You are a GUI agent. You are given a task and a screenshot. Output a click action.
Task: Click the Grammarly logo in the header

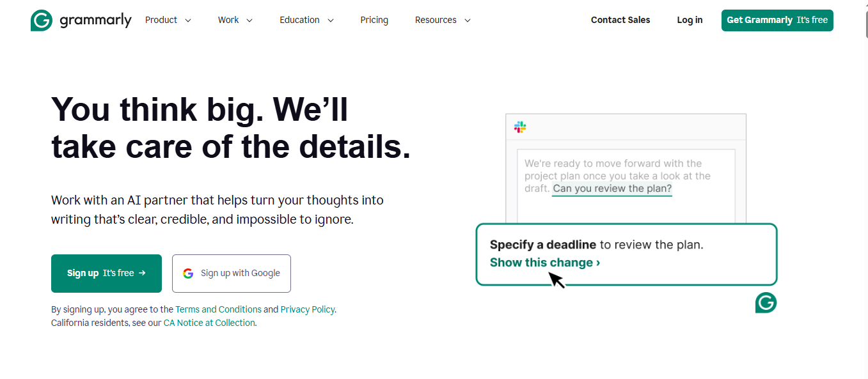click(x=81, y=20)
